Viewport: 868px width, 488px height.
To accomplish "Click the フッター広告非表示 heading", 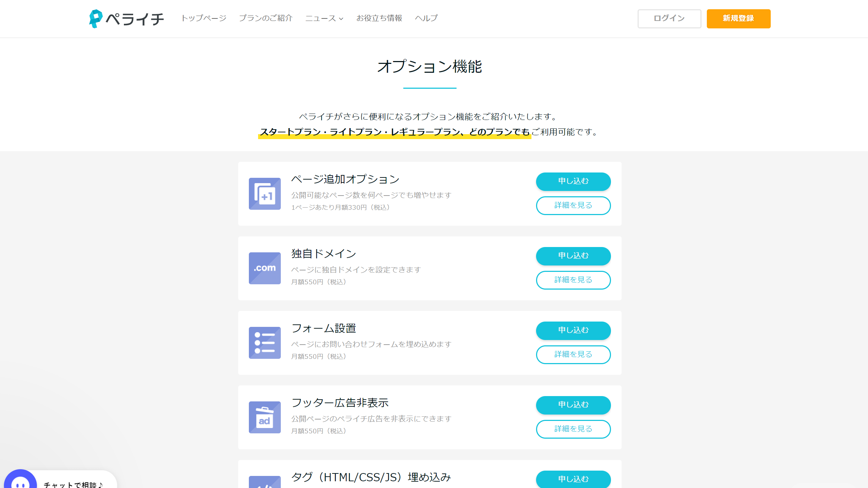I will click(340, 403).
